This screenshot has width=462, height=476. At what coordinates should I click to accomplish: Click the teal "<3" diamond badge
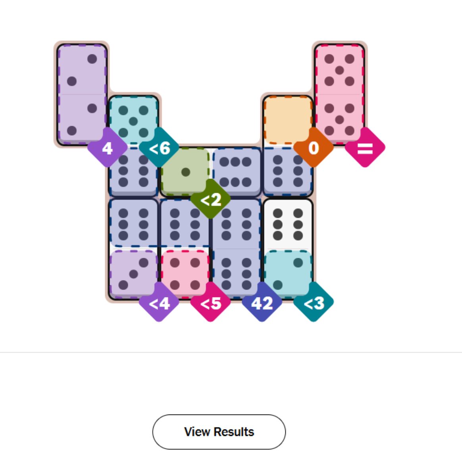click(x=314, y=303)
